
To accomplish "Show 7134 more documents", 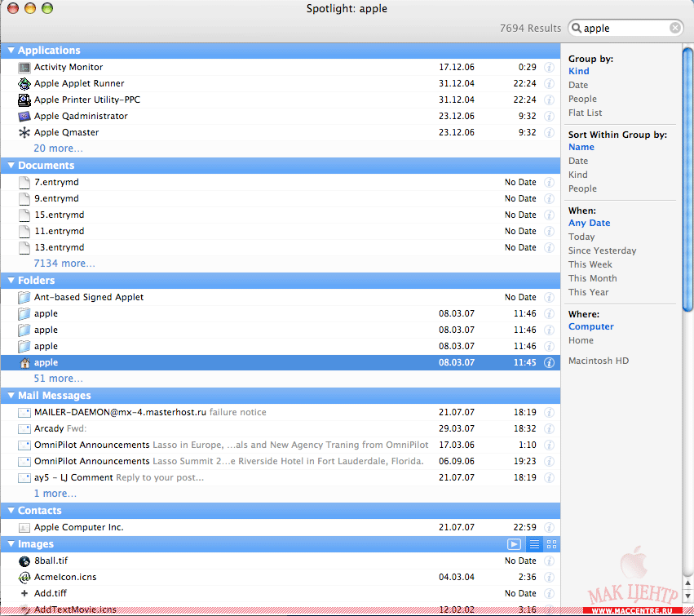I will click(x=64, y=264).
